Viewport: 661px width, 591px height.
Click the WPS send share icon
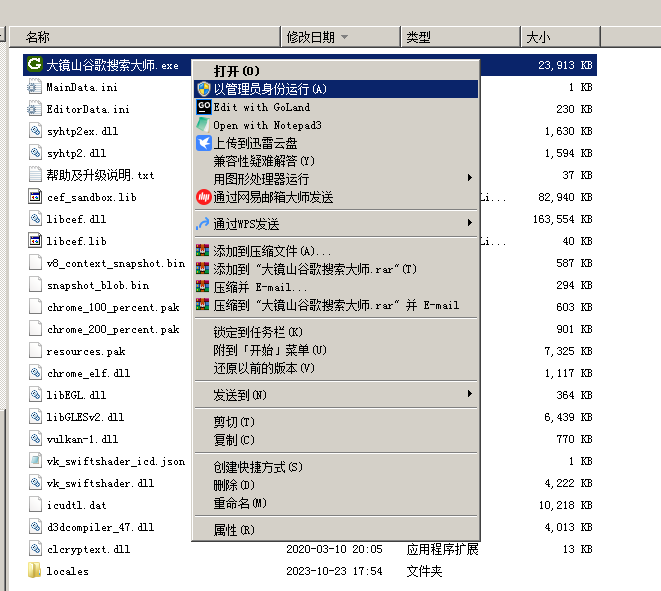coord(203,223)
